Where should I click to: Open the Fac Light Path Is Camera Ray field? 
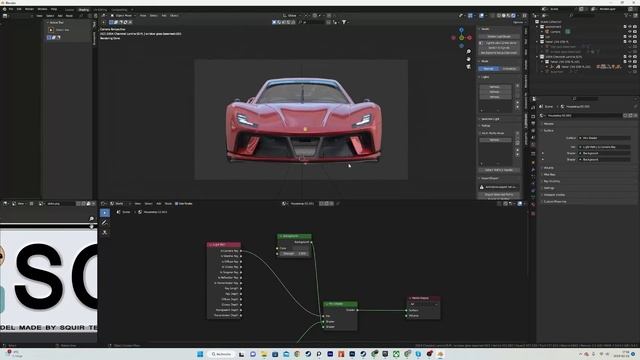[604, 147]
